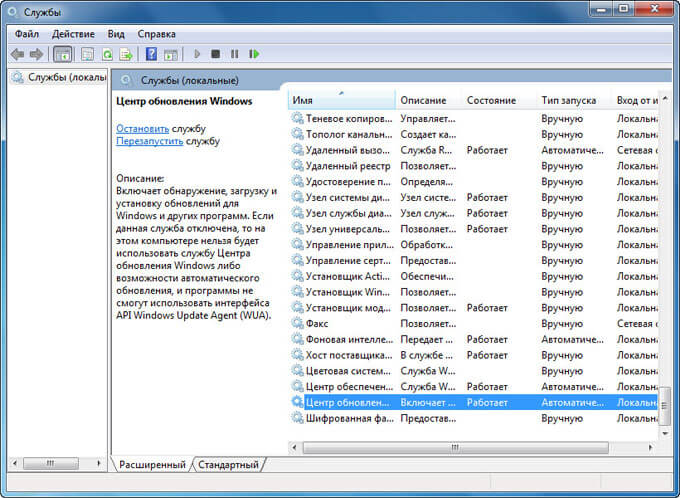Click the Back arrow in toolbar

(x=17, y=54)
